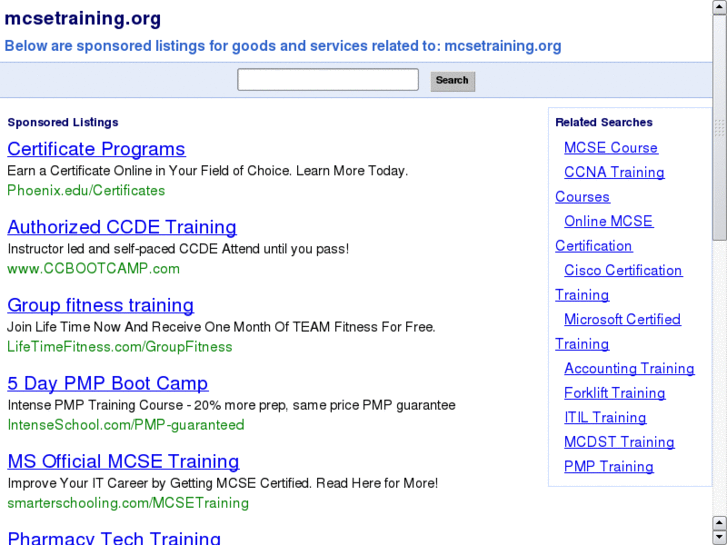
Task: Click the search text input field
Action: pos(328,80)
